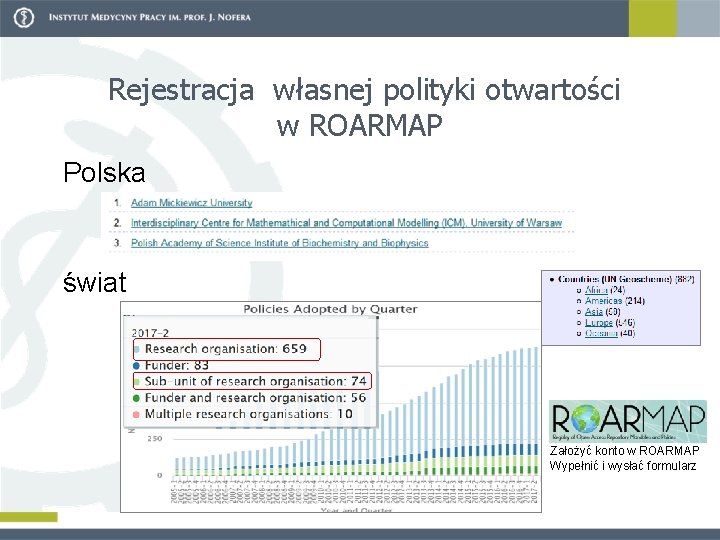
Task: Click 'Założyć konto w ROARMAP' text
Action: click(624, 450)
